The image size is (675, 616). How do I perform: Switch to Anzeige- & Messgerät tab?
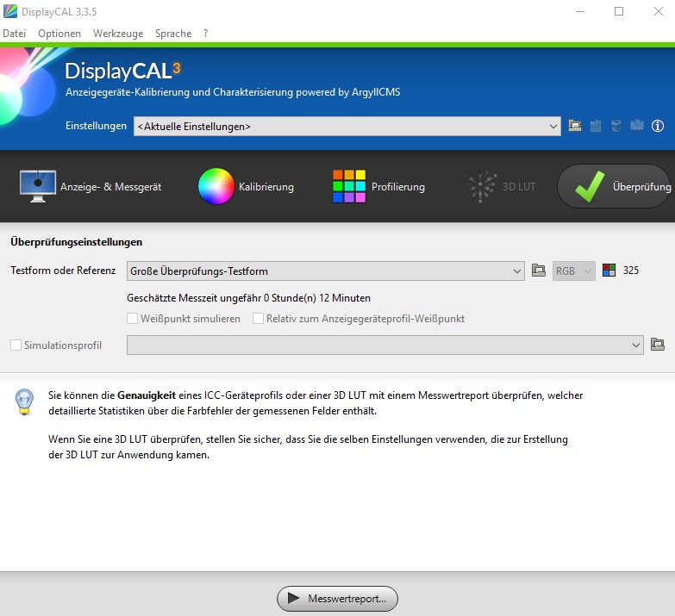(91, 187)
